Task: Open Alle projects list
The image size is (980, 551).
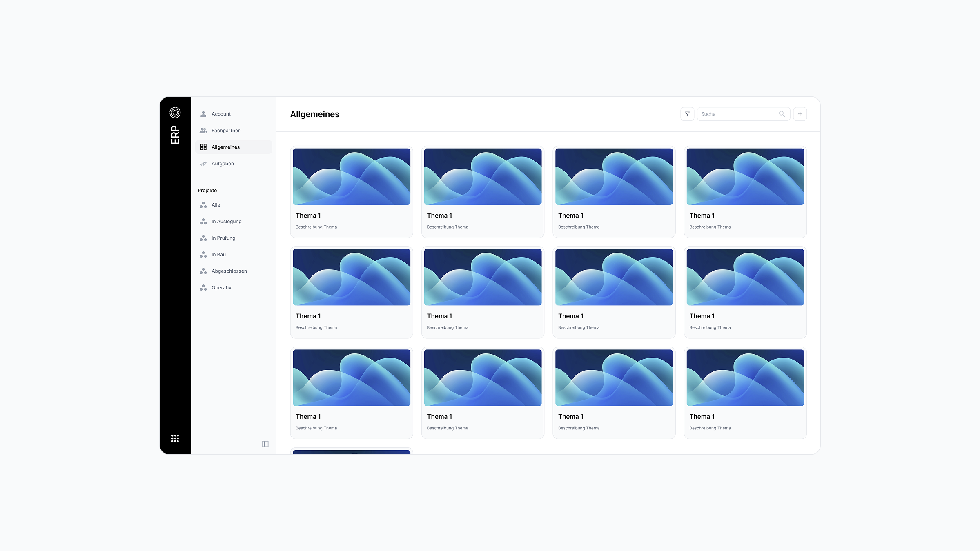Action: (216, 205)
